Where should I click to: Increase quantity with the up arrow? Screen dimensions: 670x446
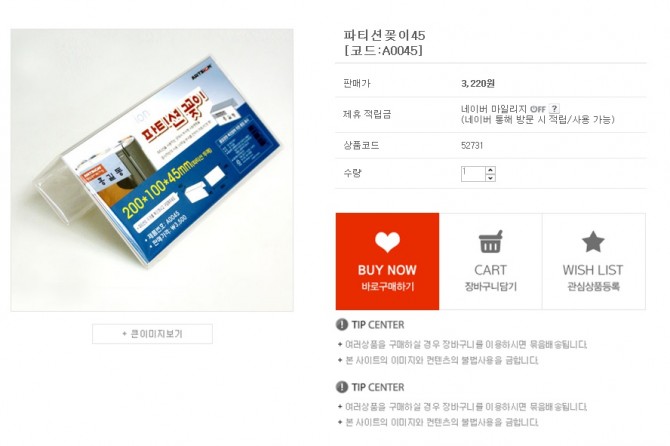coord(490,170)
